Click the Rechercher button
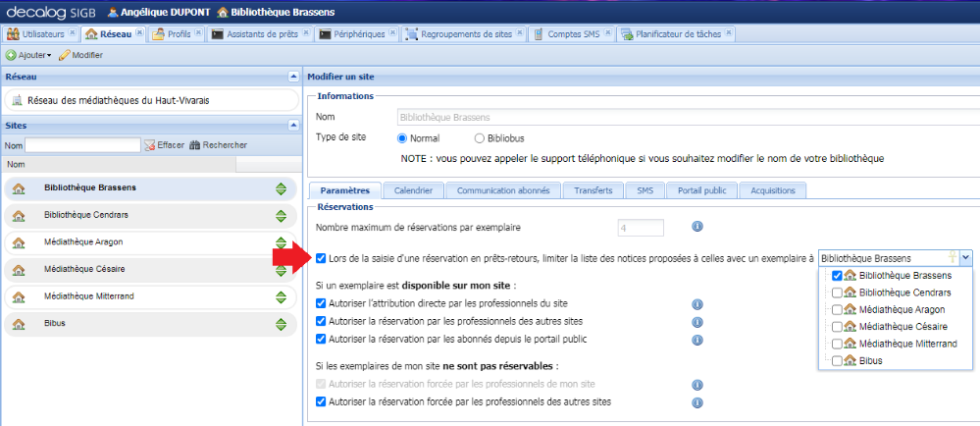The height and width of the screenshot is (426, 980). click(x=218, y=145)
